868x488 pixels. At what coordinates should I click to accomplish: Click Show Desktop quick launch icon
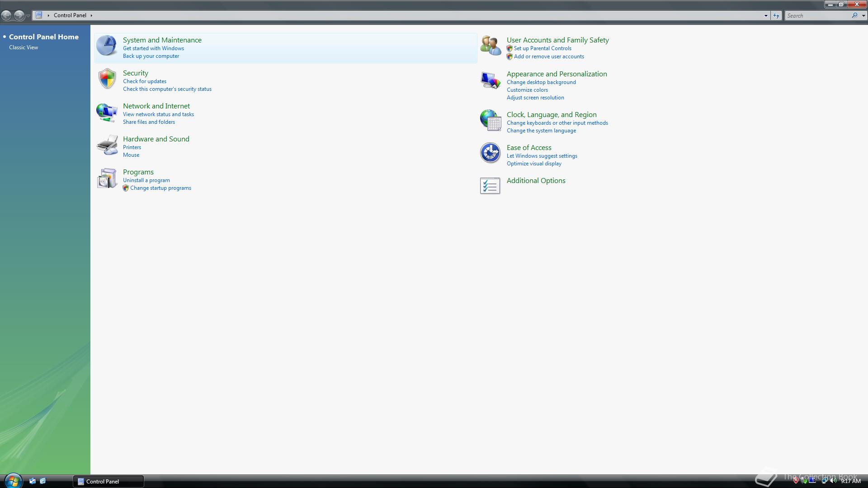[33, 481]
